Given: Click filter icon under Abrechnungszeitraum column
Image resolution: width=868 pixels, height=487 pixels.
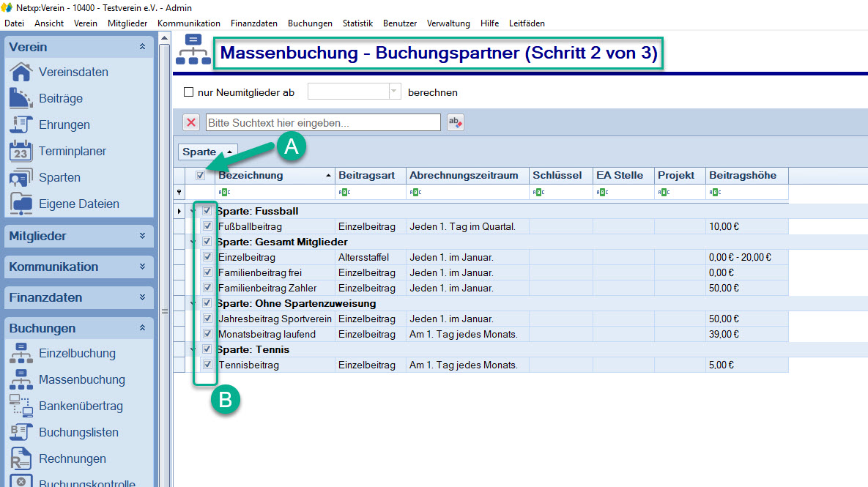Looking at the screenshot, I should [x=415, y=192].
